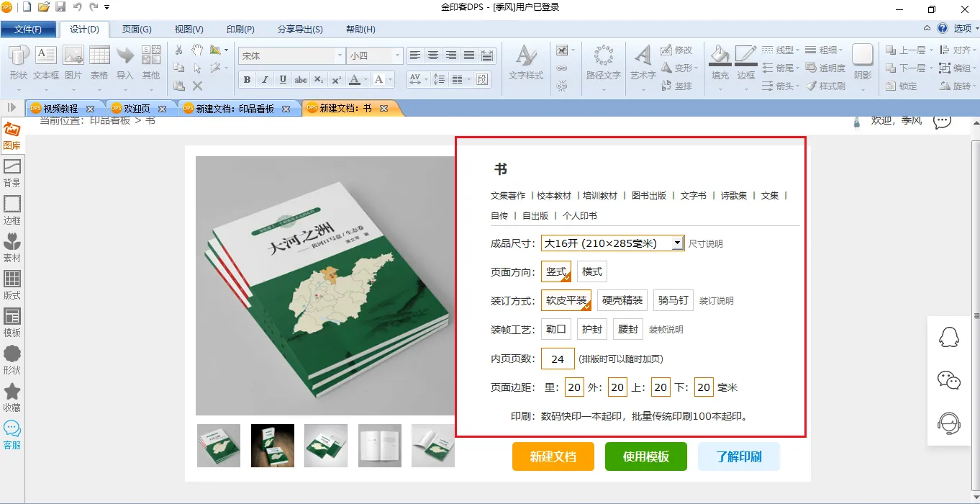Expand the font size 小四 dropdown
This screenshot has height=504, width=980.
pyautogui.click(x=397, y=56)
